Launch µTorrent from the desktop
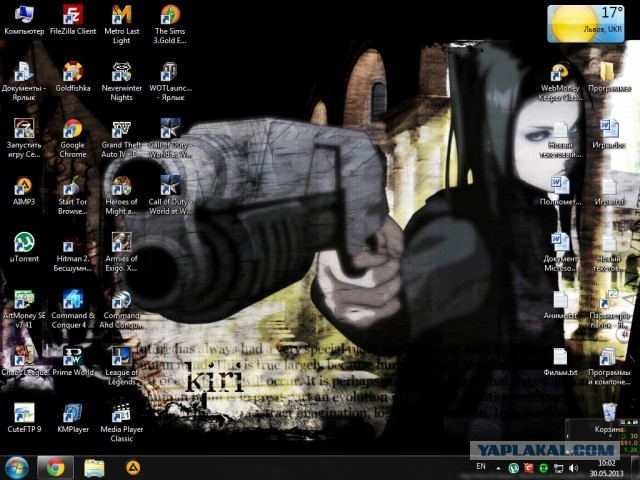The width and height of the screenshot is (640, 480). (24, 243)
